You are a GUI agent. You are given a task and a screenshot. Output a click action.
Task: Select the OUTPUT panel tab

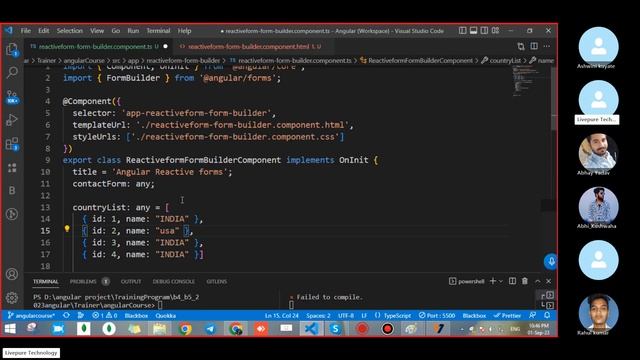131,282
